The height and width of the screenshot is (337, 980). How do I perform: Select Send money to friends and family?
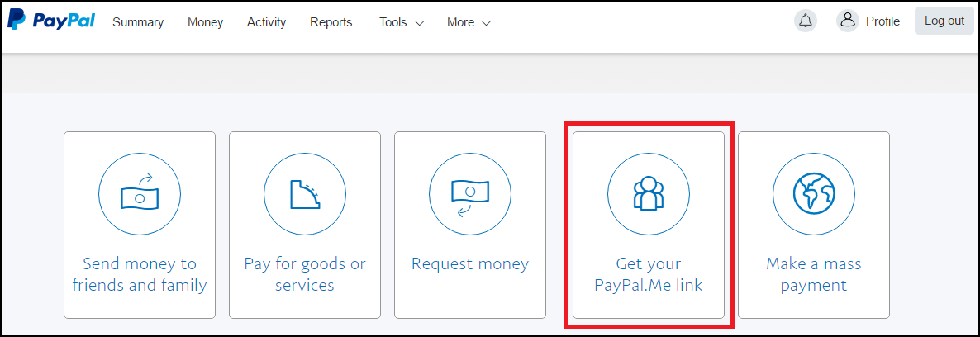pyautogui.click(x=140, y=274)
